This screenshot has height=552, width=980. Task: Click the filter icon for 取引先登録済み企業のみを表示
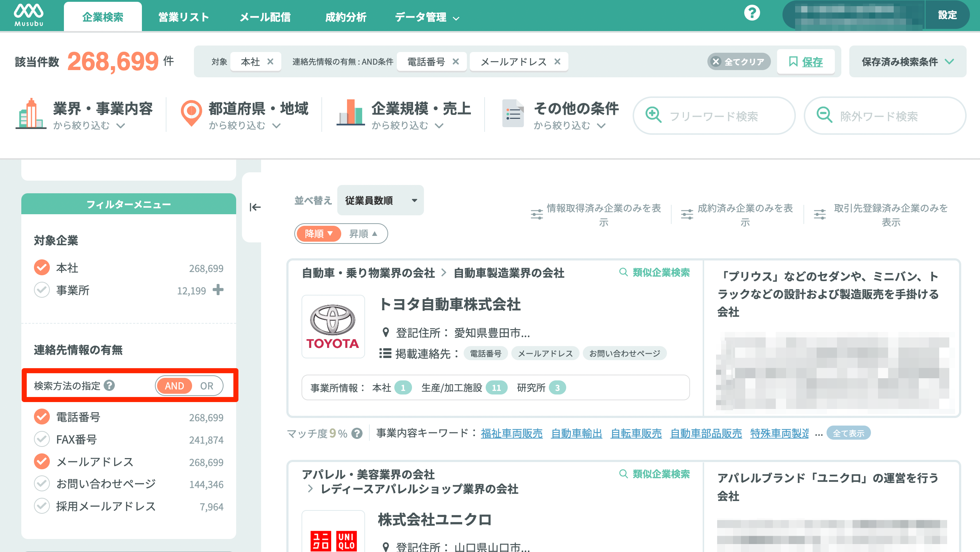(x=819, y=215)
